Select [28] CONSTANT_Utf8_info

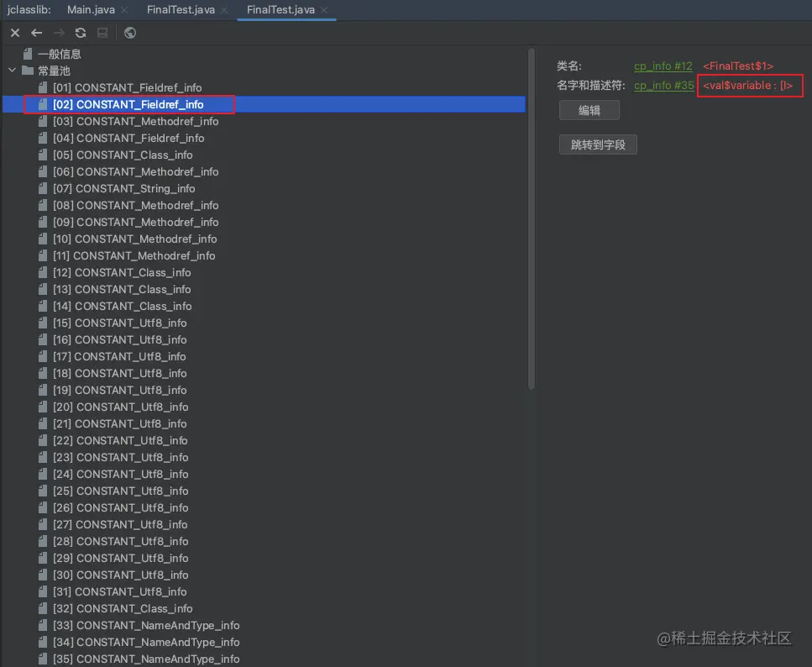pos(121,541)
